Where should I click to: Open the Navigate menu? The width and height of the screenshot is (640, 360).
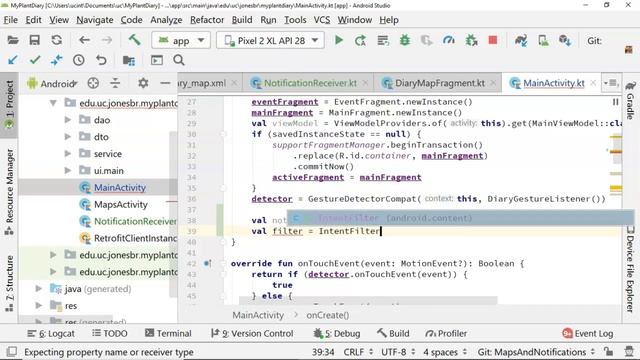click(95, 20)
